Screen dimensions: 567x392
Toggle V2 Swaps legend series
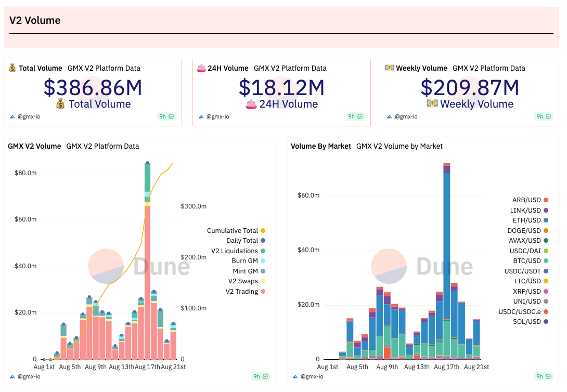coord(247,281)
